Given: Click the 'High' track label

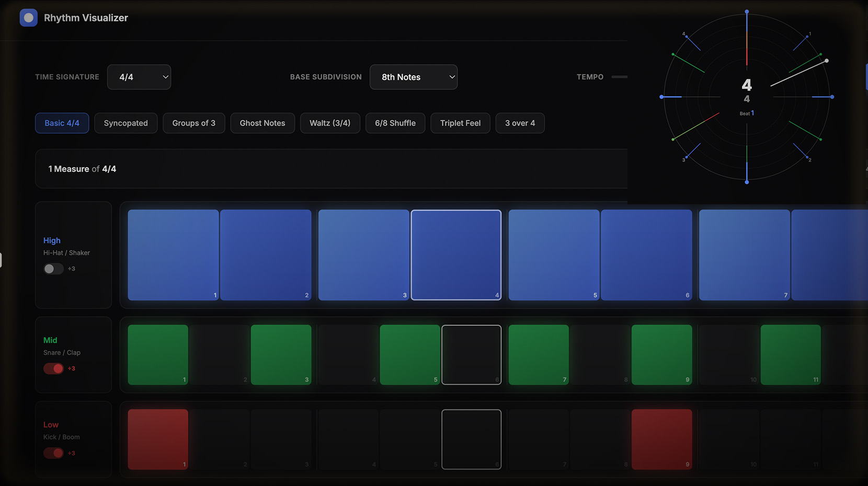Looking at the screenshot, I should pos(52,240).
